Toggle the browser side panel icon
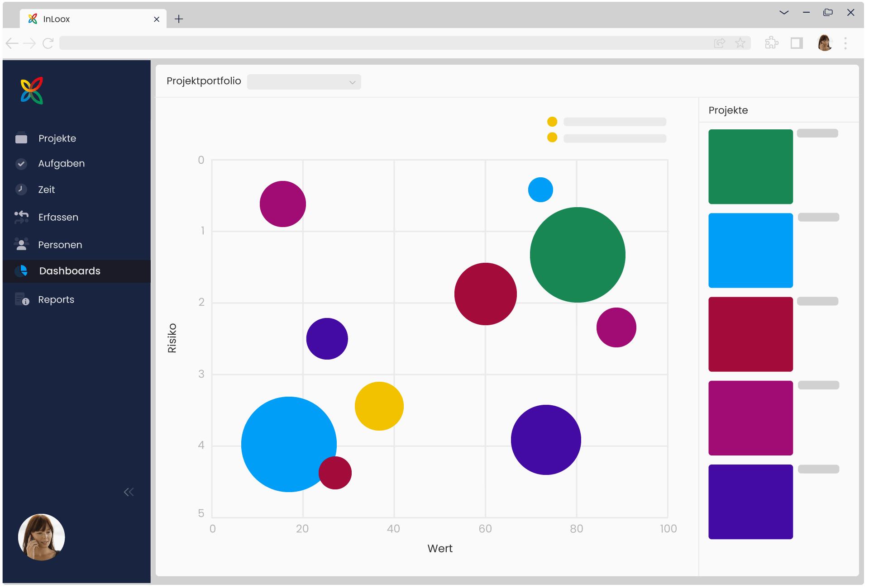This screenshot has width=869, height=588. pyautogui.click(x=797, y=43)
